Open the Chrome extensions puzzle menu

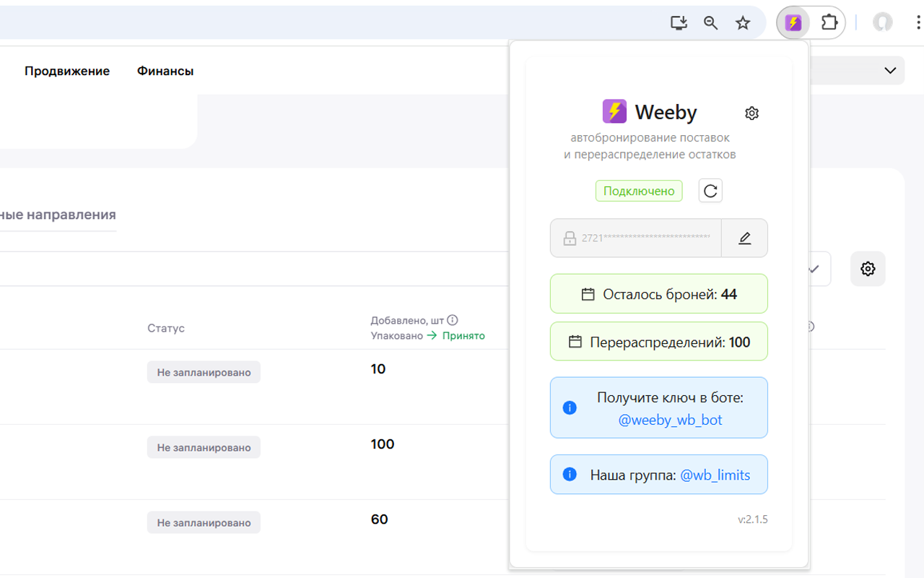pyautogui.click(x=829, y=23)
